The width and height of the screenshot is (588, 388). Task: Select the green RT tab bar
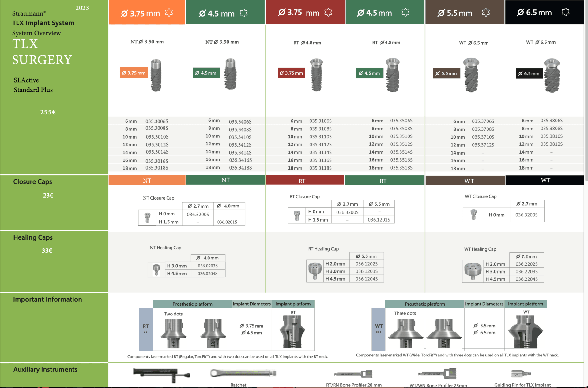(x=384, y=181)
